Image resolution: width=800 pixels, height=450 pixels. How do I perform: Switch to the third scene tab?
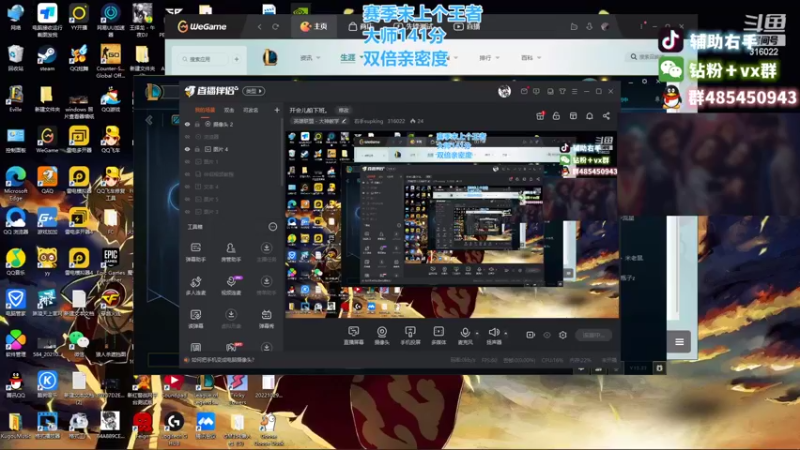[x=251, y=110]
